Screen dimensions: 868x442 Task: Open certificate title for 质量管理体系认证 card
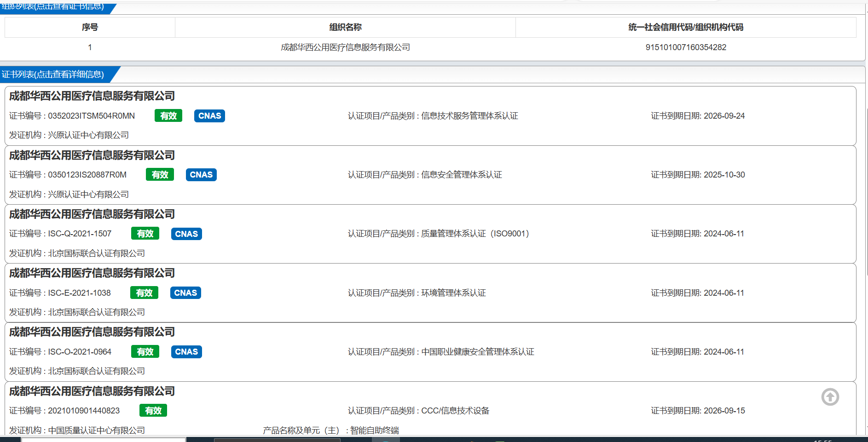[x=92, y=214]
